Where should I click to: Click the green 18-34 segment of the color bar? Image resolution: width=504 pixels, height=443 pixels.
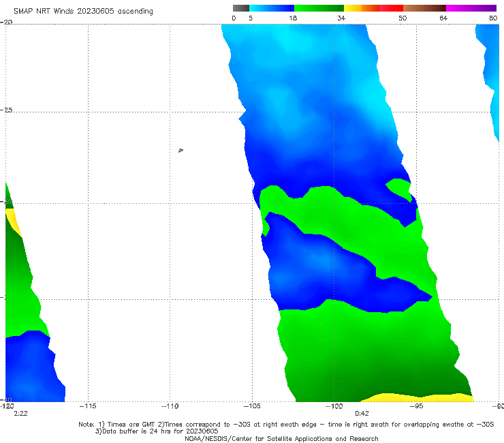pyautogui.click(x=319, y=8)
